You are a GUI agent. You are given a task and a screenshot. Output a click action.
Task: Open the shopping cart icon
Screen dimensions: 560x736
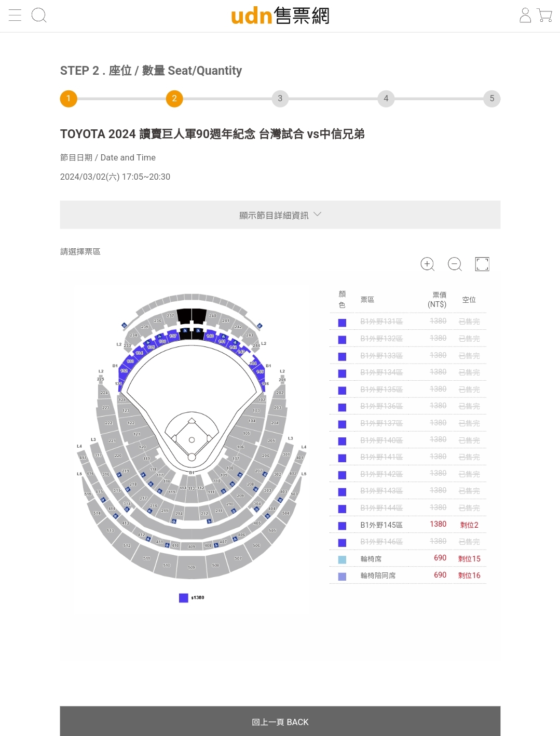point(544,15)
